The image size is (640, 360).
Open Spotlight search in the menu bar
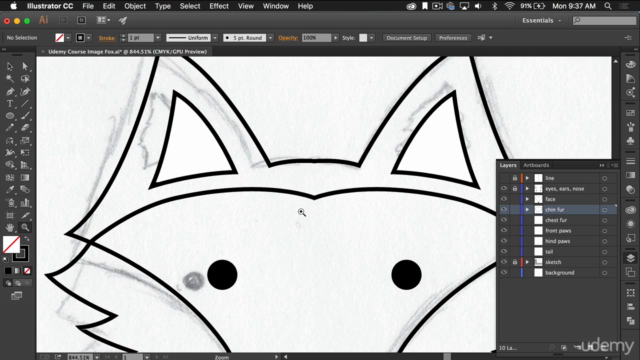[x=608, y=6]
